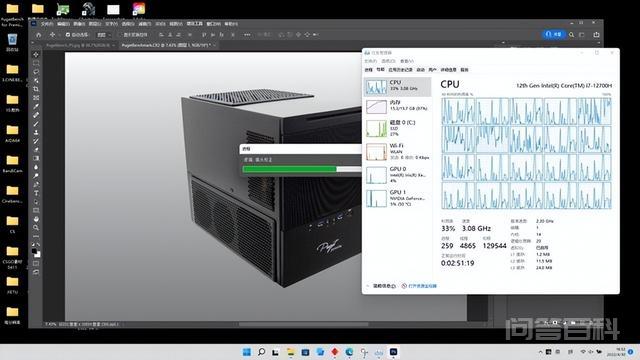This screenshot has width=640, height=360.
Task: Select the Brush tool
Action: (36, 124)
